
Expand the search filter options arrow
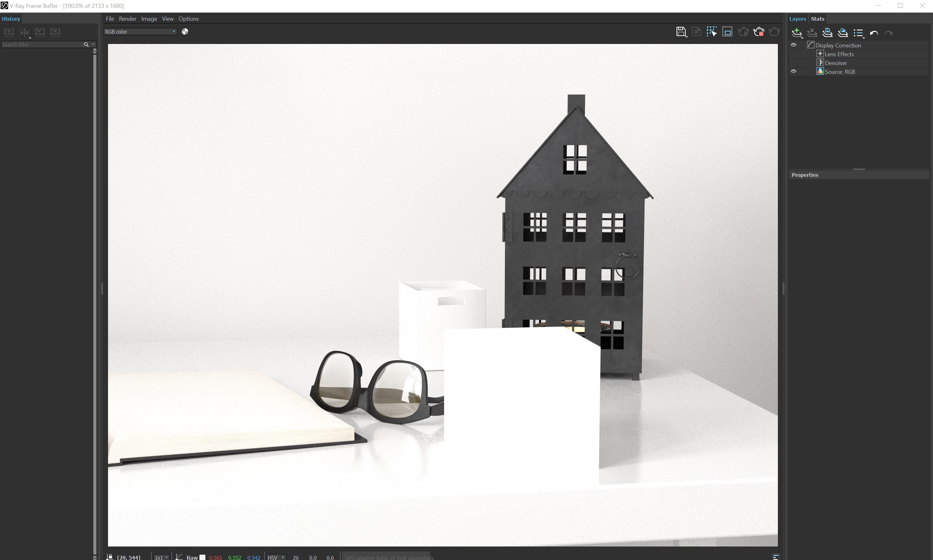(93, 45)
